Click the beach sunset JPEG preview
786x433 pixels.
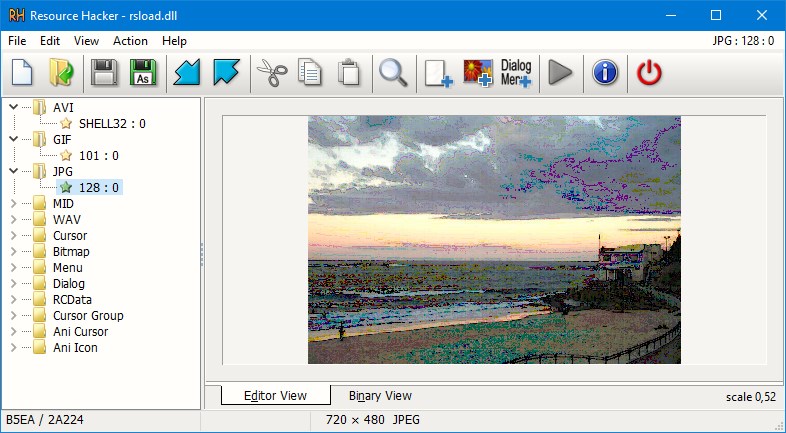[x=494, y=240]
